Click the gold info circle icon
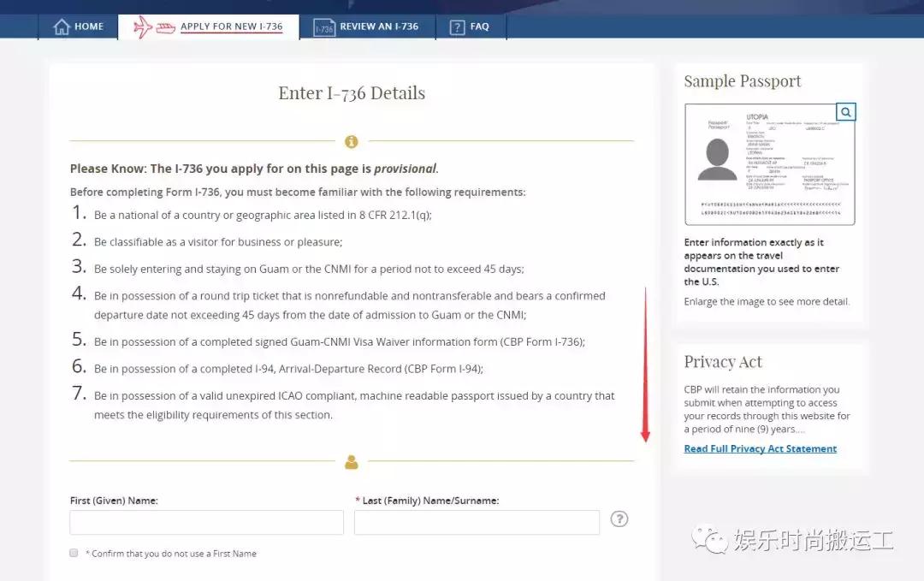This screenshot has width=924, height=581. (x=352, y=141)
